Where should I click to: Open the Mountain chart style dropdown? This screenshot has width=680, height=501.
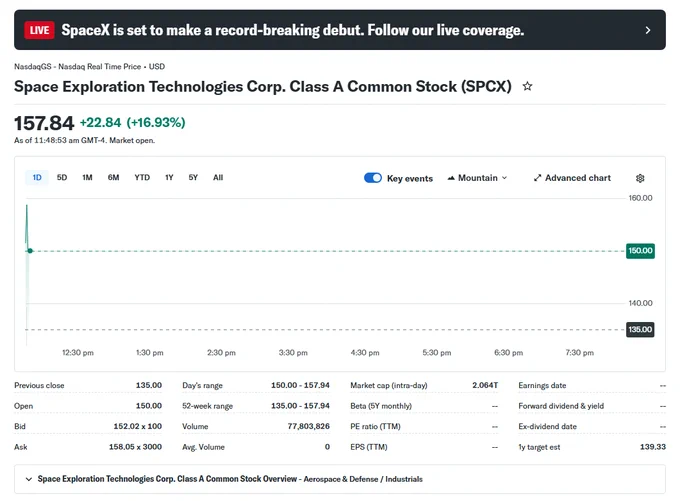pos(477,178)
